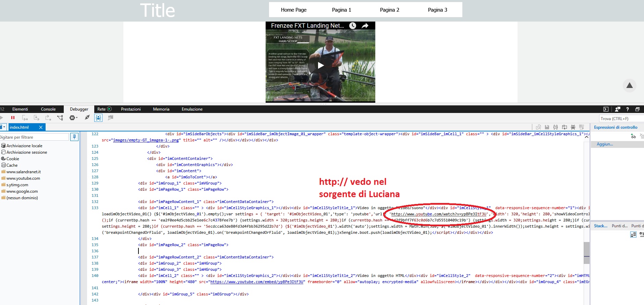Click the send feedback icon
644x305 pixels.
tap(618, 109)
